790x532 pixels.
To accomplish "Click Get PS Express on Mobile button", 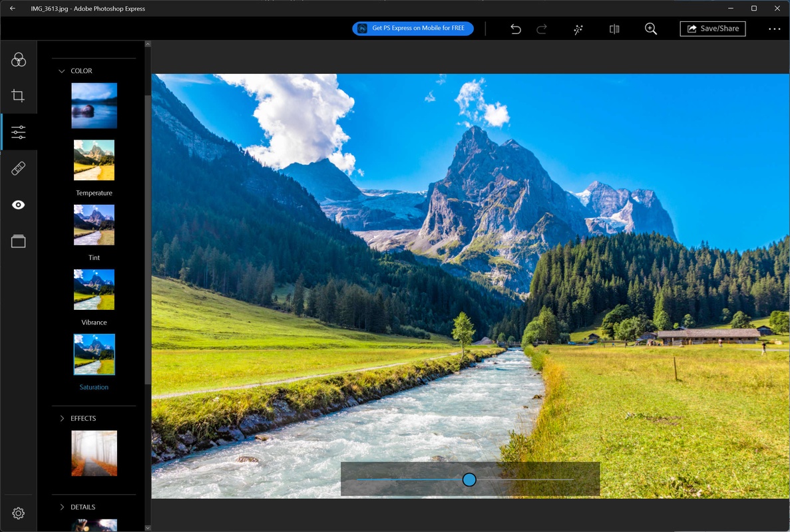I will [x=413, y=29].
